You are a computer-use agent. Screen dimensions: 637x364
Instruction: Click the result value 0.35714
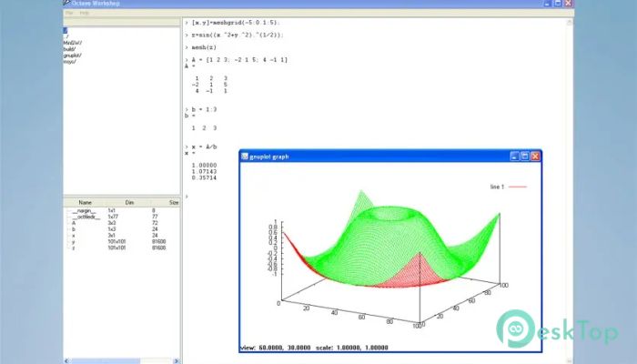pos(205,178)
